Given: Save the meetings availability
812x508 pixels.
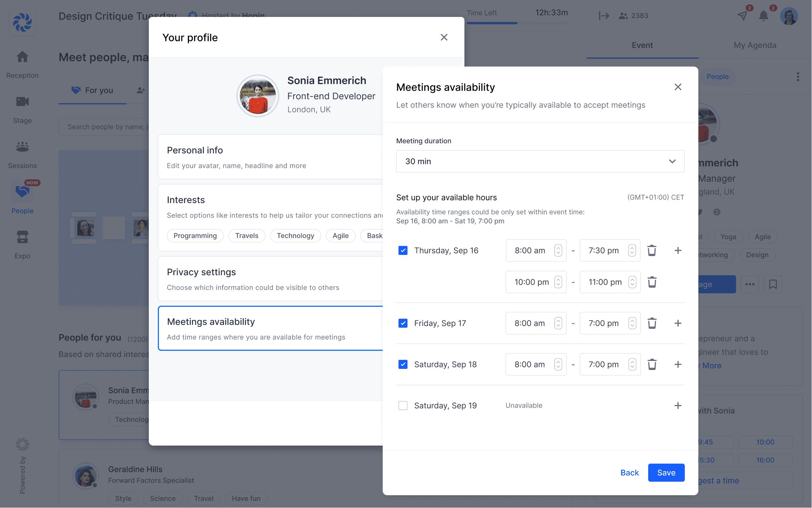Looking at the screenshot, I should (666, 473).
